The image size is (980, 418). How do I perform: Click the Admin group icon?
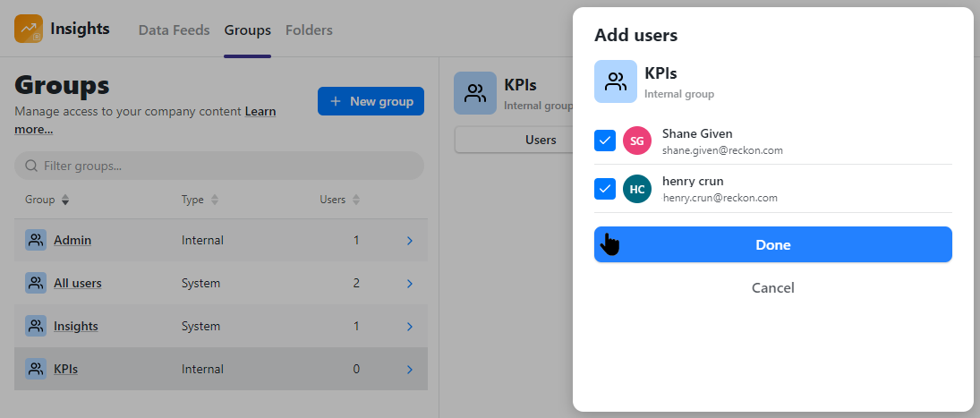[x=36, y=240]
